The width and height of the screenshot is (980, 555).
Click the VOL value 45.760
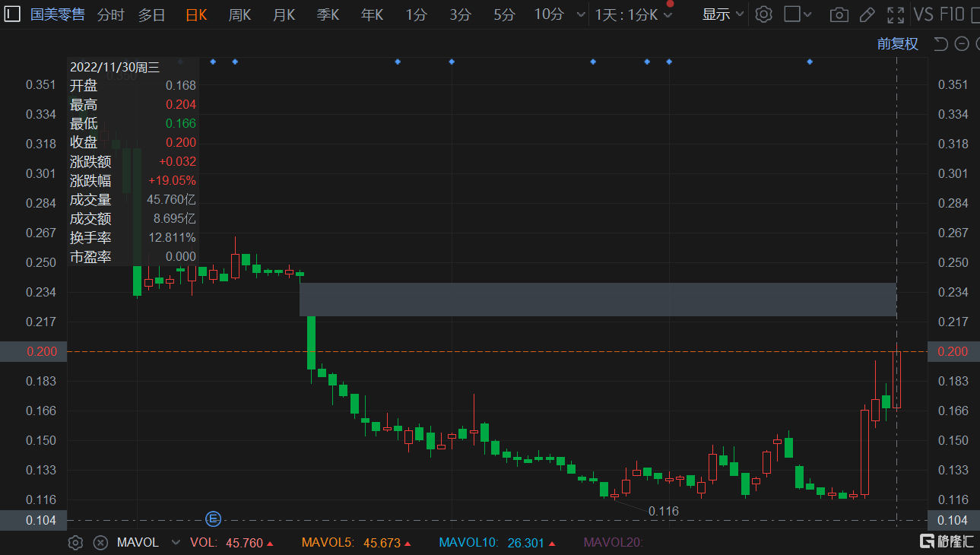(244, 543)
